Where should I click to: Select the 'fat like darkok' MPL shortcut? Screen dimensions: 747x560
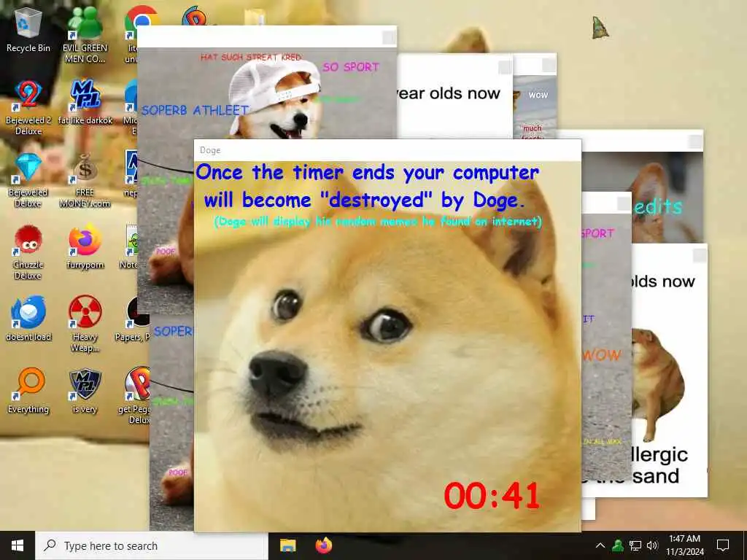85,102
